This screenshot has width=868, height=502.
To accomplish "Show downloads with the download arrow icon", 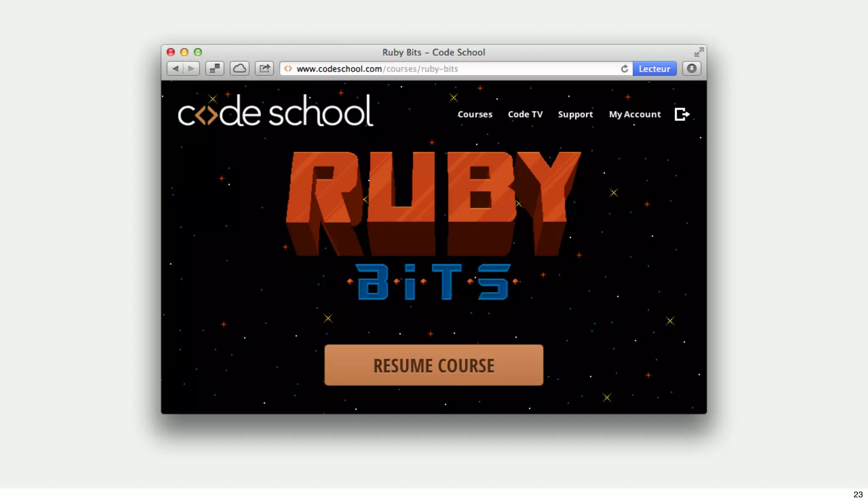I will pos(692,69).
